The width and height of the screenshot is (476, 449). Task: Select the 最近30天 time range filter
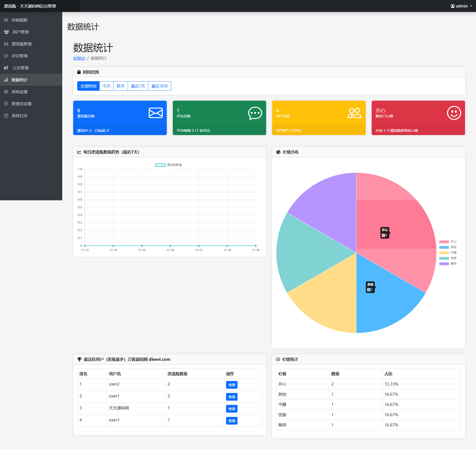point(160,86)
